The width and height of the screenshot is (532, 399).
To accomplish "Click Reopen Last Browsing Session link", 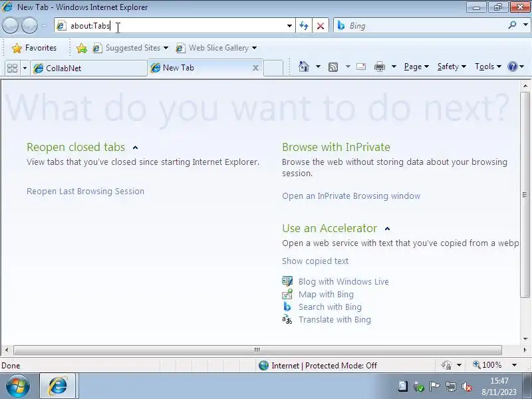I will 86,191.
